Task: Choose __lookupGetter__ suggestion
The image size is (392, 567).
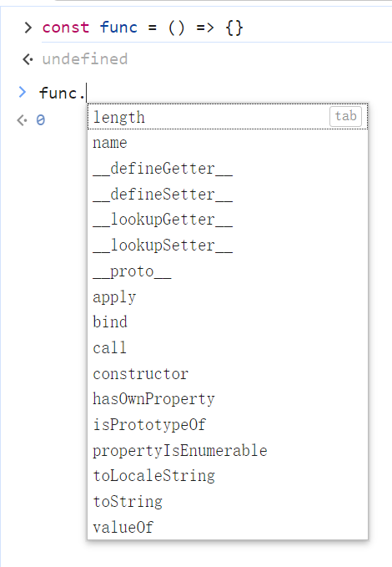Action: coord(228,220)
